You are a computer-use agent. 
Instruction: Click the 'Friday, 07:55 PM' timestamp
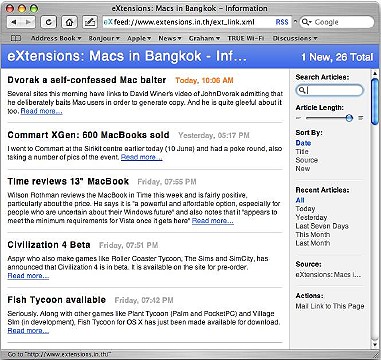pyautogui.click(x=167, y=182)
